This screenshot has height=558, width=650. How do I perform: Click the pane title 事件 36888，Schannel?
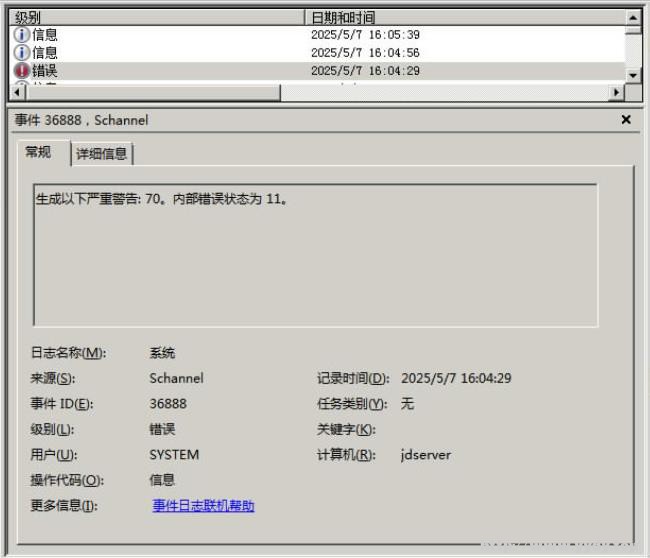[x=82, y=120]
